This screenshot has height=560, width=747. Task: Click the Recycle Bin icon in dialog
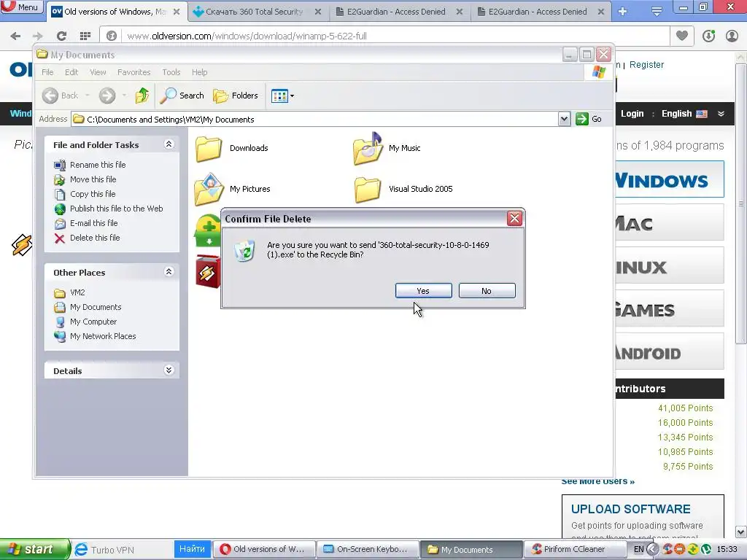245,251
